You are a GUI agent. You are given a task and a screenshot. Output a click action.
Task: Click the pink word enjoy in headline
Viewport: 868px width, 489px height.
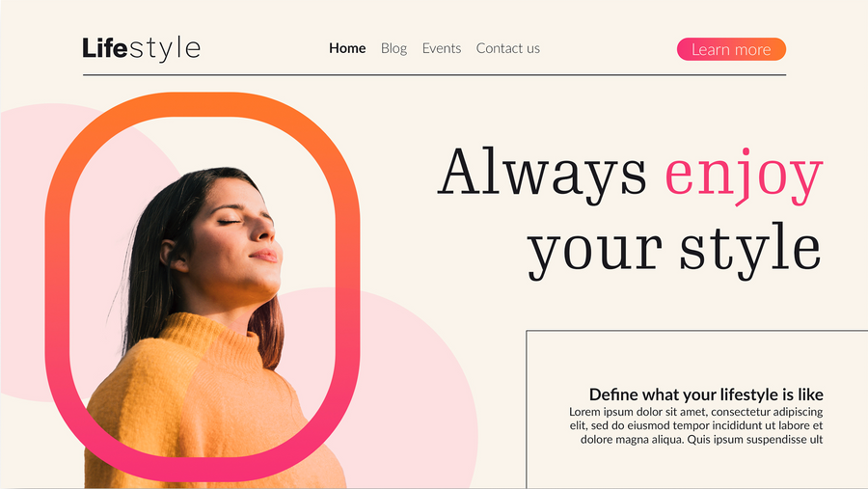(x=744, y=176)
